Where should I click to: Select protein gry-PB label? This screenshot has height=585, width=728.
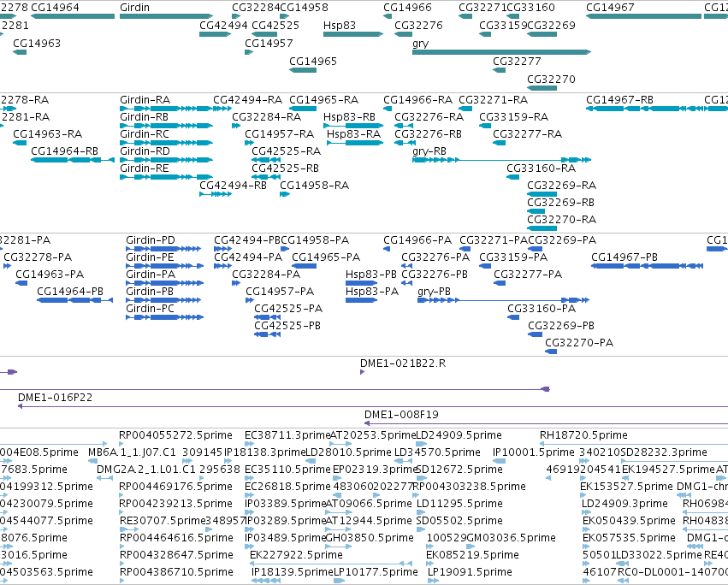434,292
